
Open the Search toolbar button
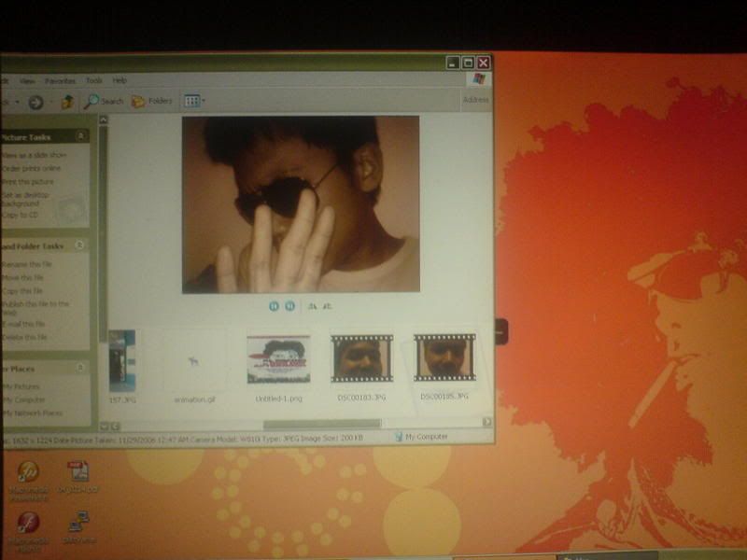(x=104, y=101)
